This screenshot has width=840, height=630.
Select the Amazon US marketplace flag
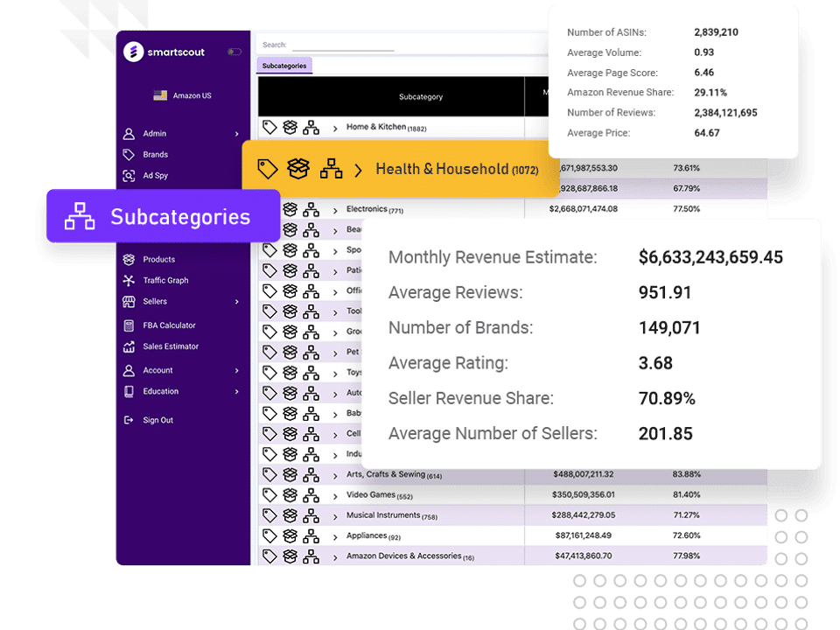(x=160, y=95)
